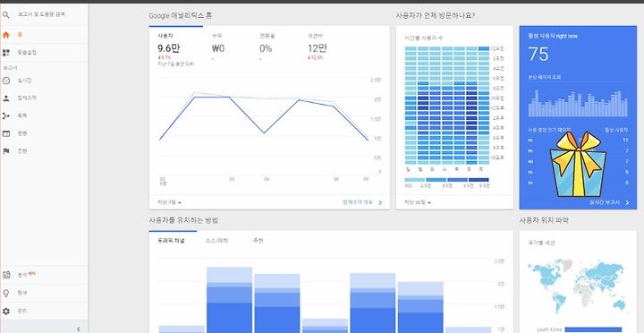644x333 pixels.
Task: Click the Users change percentage 9.7%
Action: click(165, 57)
